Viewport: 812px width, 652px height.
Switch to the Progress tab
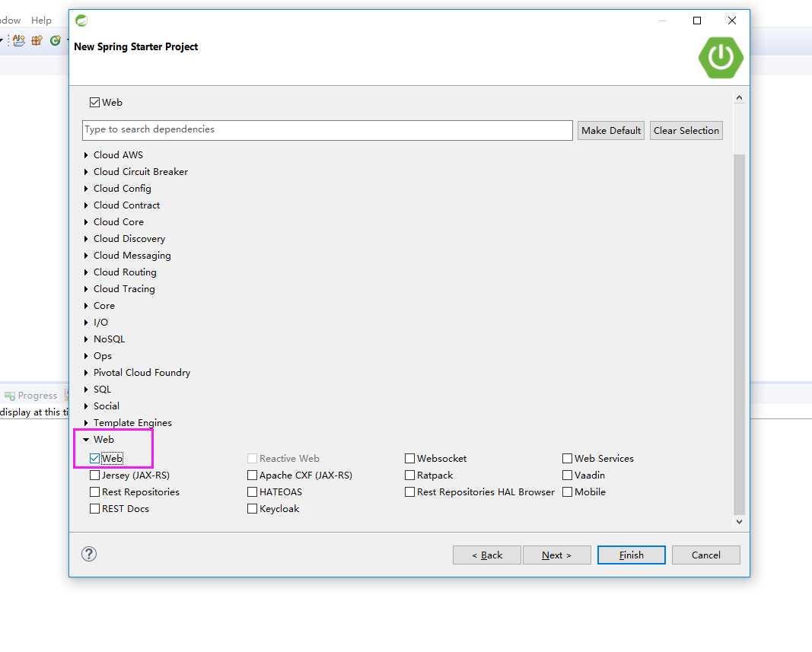[31, 396]
